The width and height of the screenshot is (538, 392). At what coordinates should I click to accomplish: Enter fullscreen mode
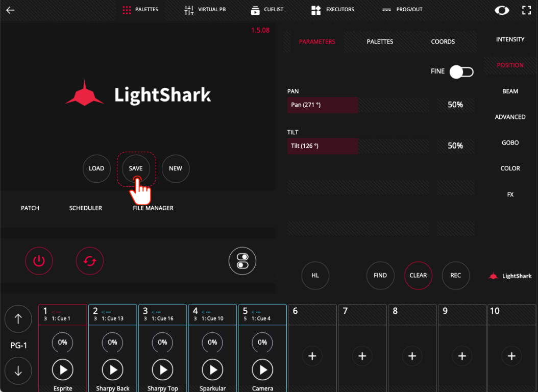(526, 10)
